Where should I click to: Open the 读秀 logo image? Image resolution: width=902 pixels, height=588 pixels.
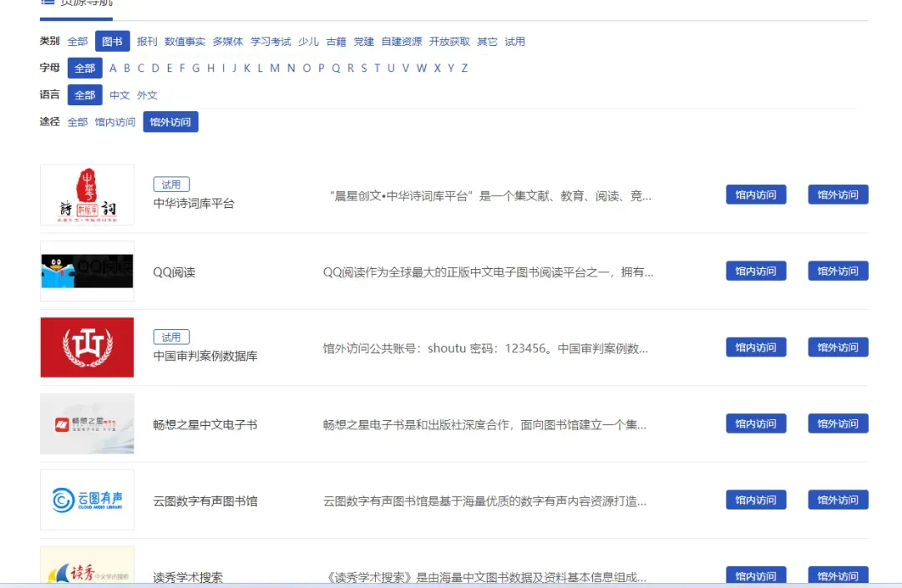87,570
